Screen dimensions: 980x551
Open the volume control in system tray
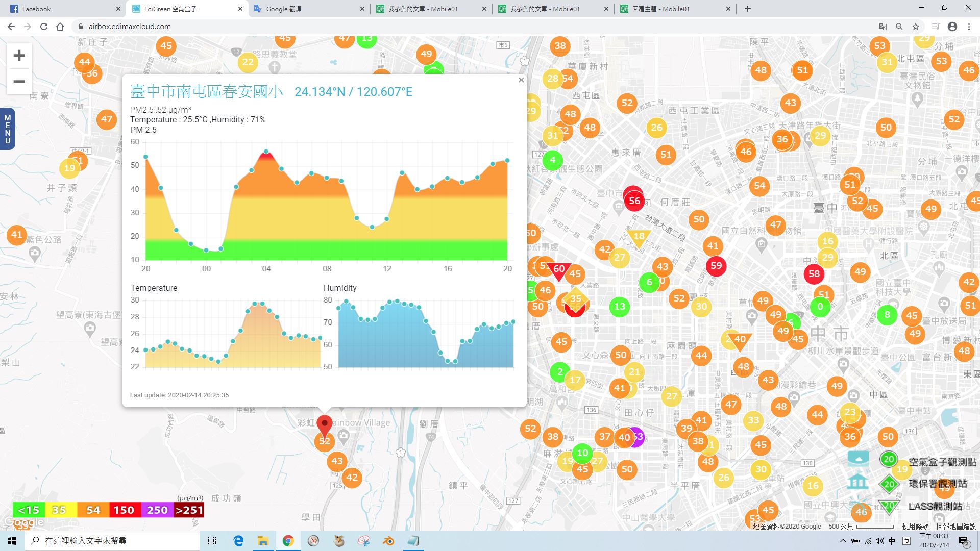click(879, 541)
